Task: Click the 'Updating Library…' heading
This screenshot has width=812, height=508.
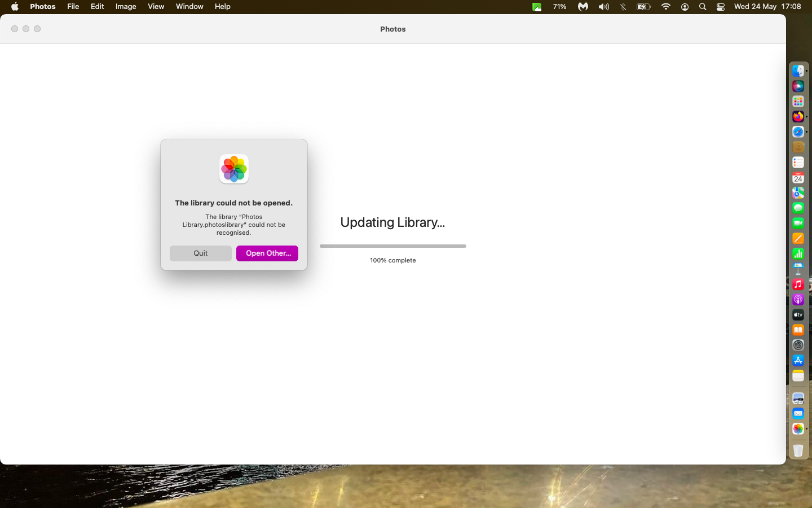Action: [393, 222]
